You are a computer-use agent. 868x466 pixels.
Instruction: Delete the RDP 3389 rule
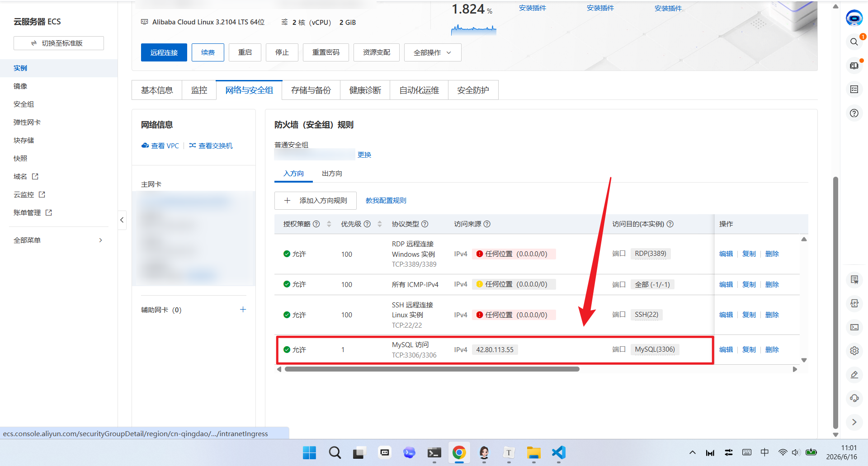click(x=772, y=254)
